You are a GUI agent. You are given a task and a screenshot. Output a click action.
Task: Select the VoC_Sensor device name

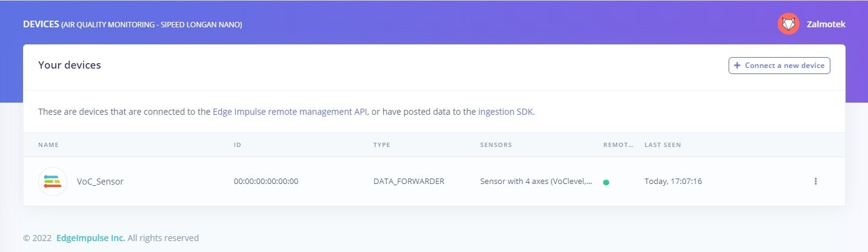pyautogui.click(x=100, y=182)
